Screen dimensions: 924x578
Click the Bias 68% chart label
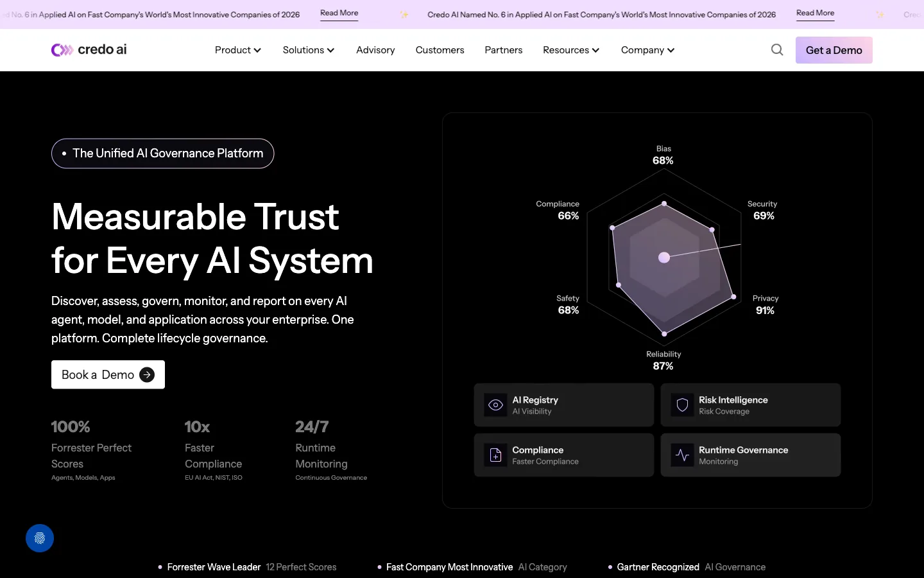(x=663, y=155)
